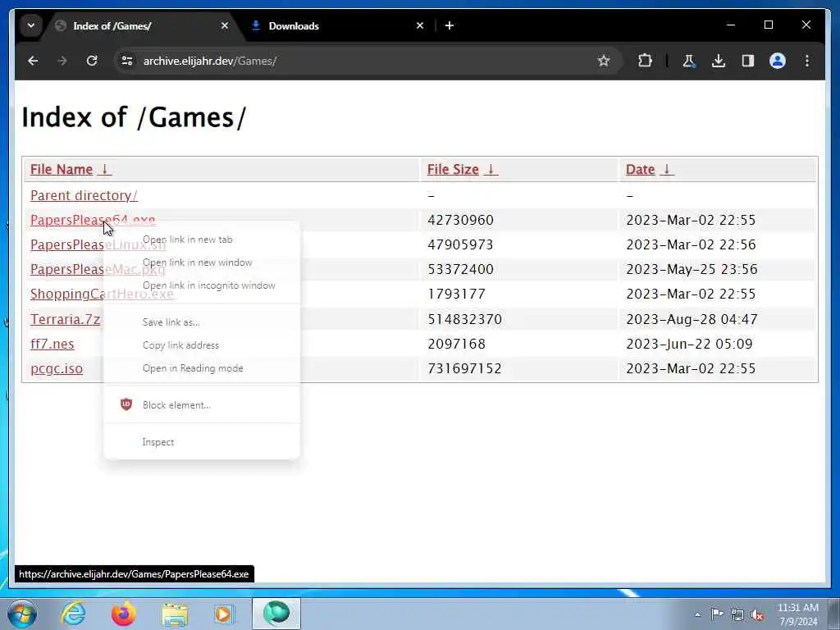Close the Downloads tab
Image resolution: width=840 pixels, height=630 pixels.
coord(420,25)
